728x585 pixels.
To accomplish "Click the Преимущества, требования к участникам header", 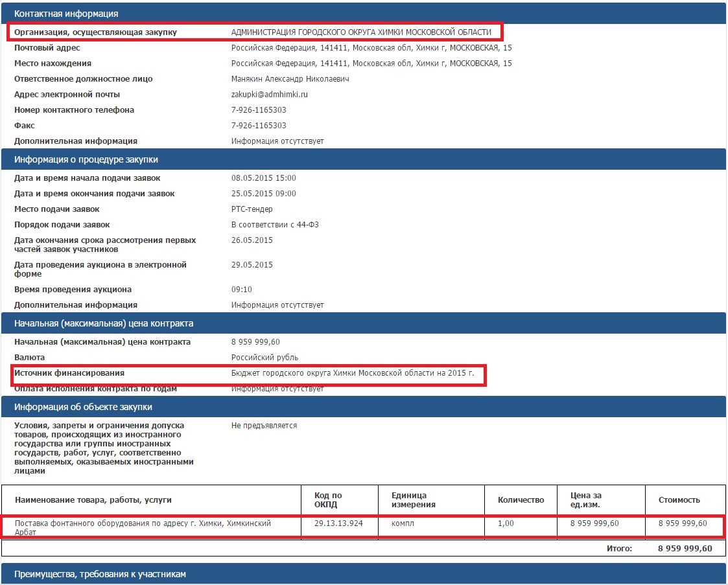I will (363, 574).
